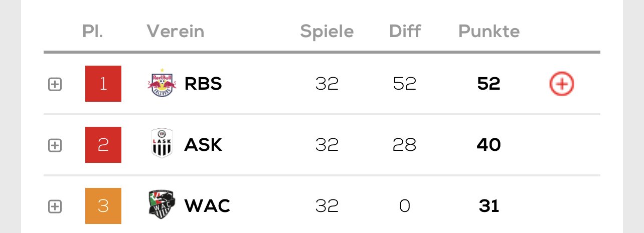Click the red circled plus icon for RBS
Image resolution: width=644 pixels, height=233 pixels.
point(562,84)
